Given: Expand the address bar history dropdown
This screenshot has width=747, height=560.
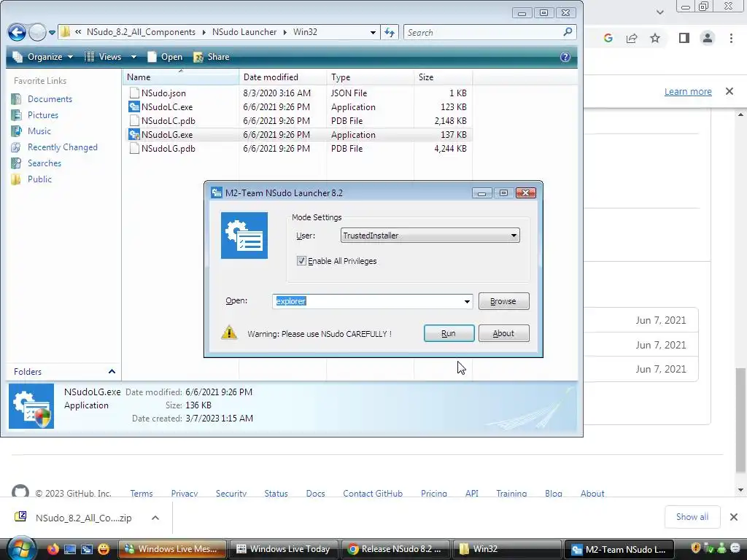Looking at the screenshot, I should tap(373, 32).
